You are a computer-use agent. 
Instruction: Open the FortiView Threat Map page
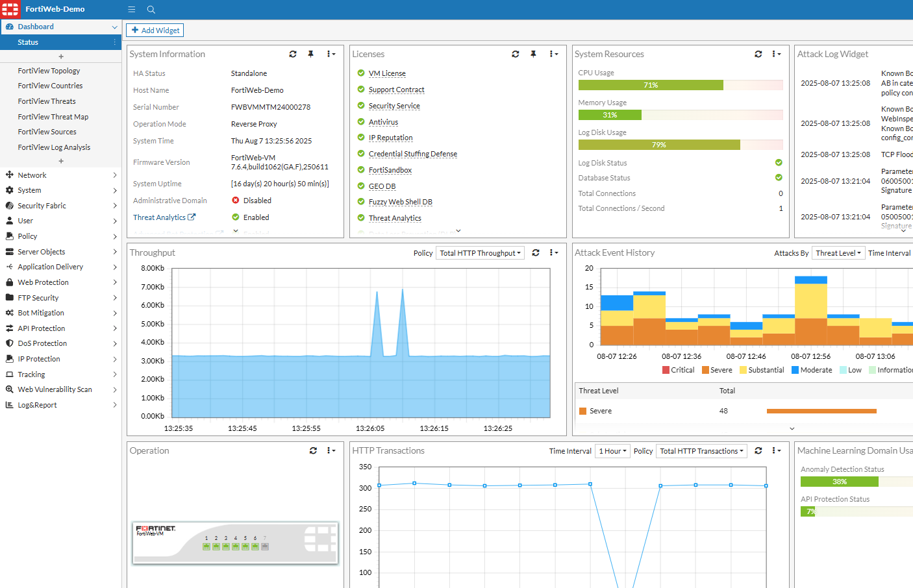tap(53, 116)
